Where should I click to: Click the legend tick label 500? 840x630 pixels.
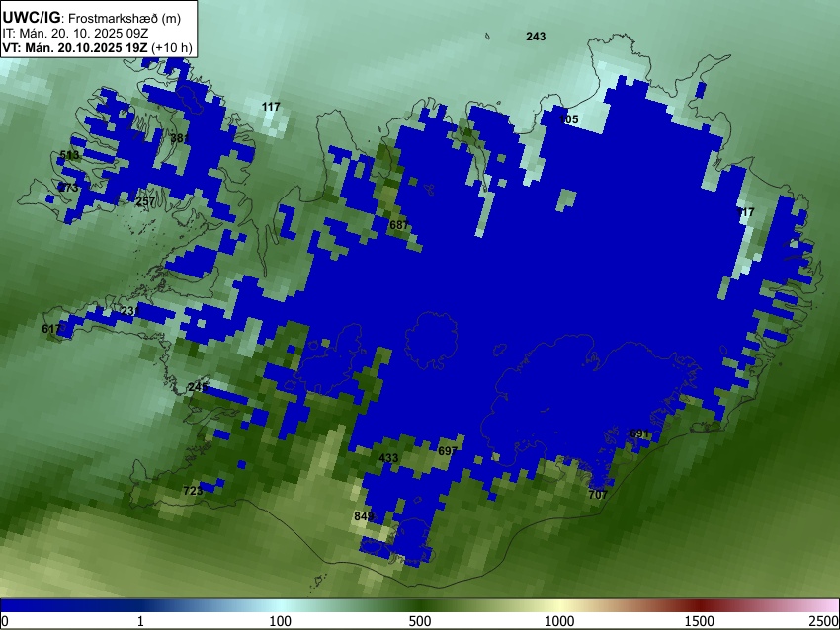420,621
